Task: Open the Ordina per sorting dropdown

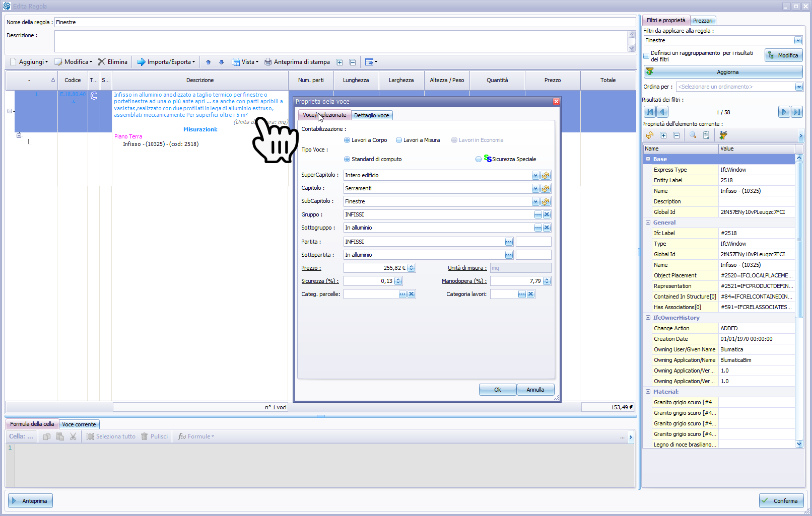Action: 798,87
